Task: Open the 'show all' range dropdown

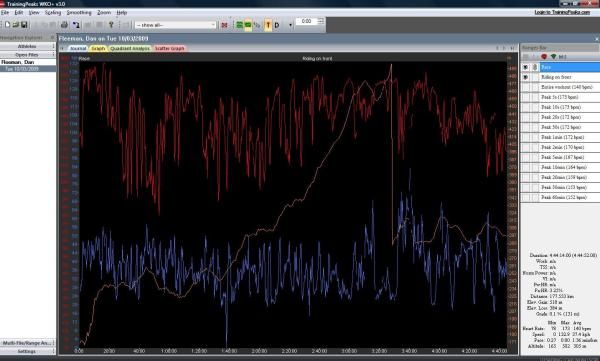Action: pos(176,25)
